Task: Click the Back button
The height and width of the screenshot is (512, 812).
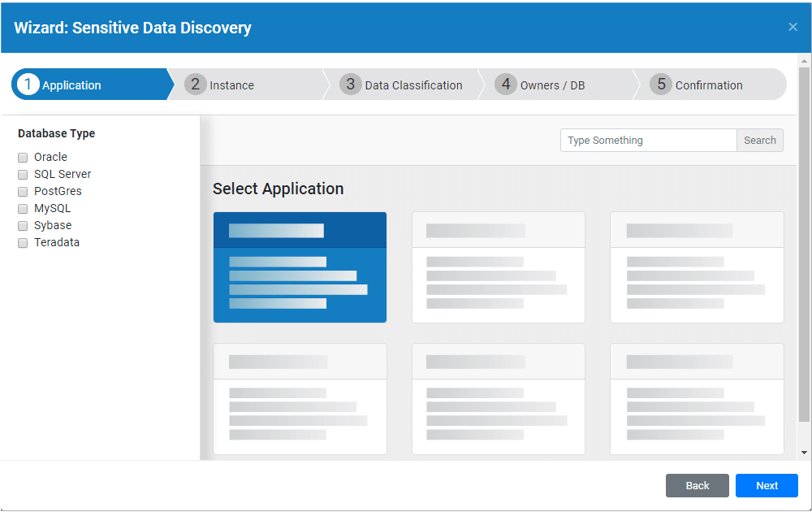Action: (x=697, y=486)
